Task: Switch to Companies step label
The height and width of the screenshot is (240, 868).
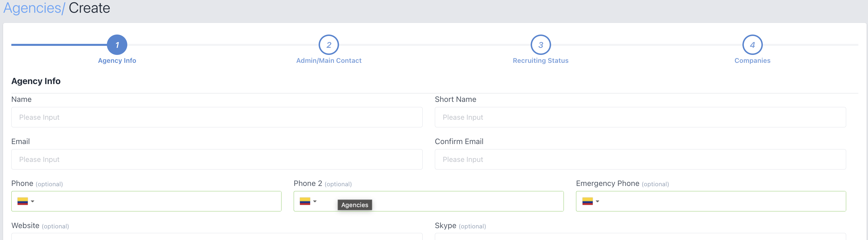Action: [x=752, y=61]
